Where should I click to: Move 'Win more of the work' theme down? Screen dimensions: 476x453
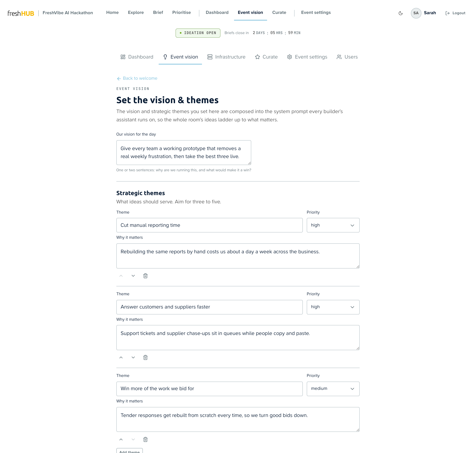pyautogui.click(x=133, y=439)
